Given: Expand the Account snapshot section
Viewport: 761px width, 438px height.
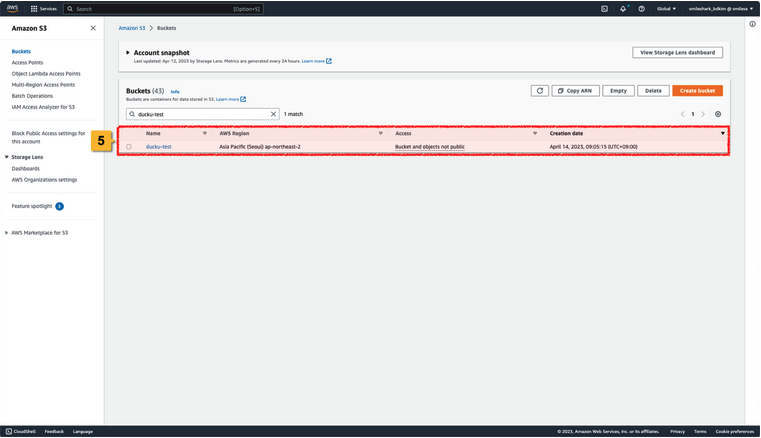Looking at the screenshot, I should pos(128,52).
